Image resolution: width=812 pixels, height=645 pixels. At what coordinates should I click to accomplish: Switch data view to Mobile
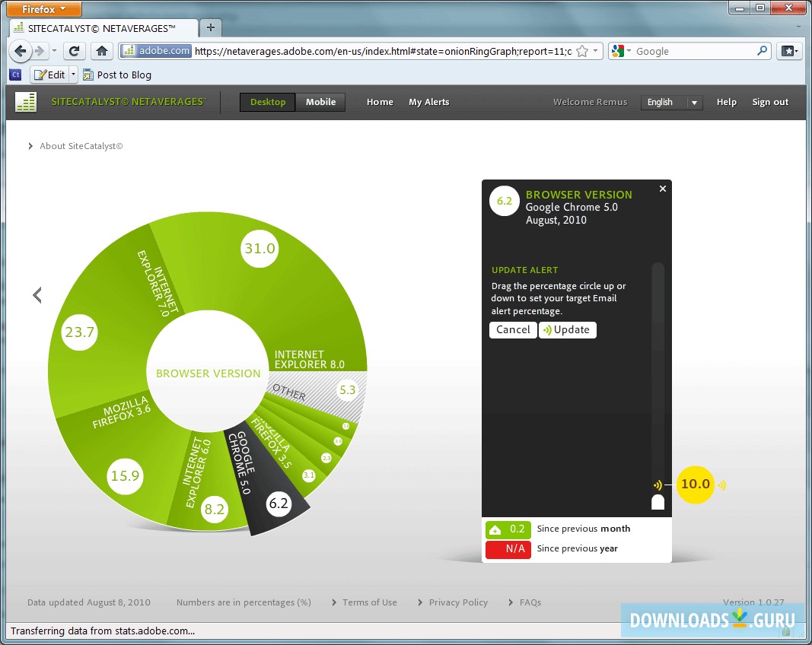[320, 101]
